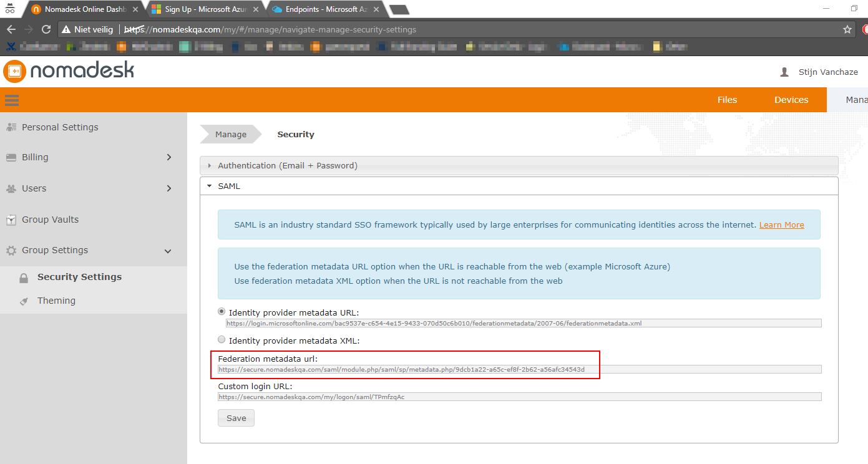Close the Sign Up - Microsoft Azure tab
Viewport: 868px width, 464px height.
pyautogui.click(x=256, y=9)
